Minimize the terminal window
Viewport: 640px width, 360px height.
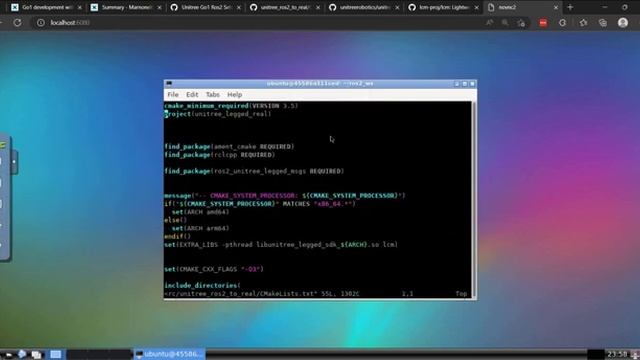[x=457, y=84]
